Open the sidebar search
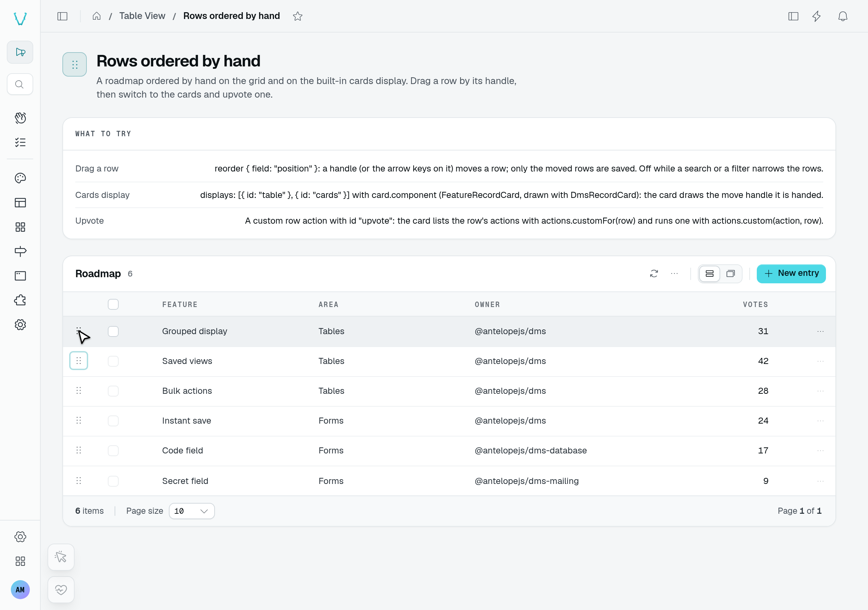 pyautogui.click(x=20, y=84)
